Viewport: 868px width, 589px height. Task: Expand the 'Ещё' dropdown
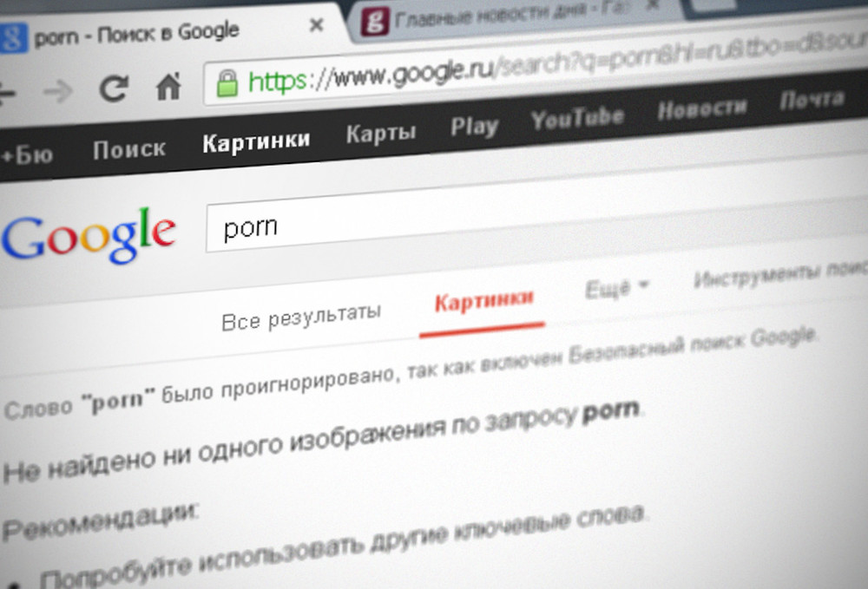(x=616, y=288)
